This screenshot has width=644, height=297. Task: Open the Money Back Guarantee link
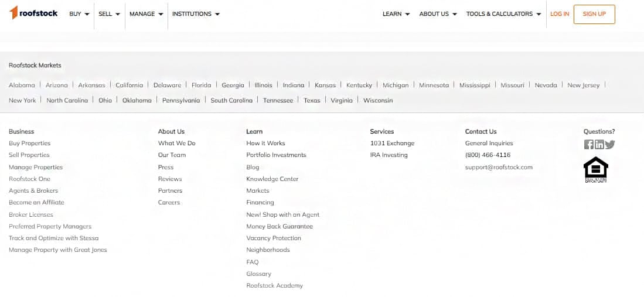pyautogui.click(x=280, y=226)
